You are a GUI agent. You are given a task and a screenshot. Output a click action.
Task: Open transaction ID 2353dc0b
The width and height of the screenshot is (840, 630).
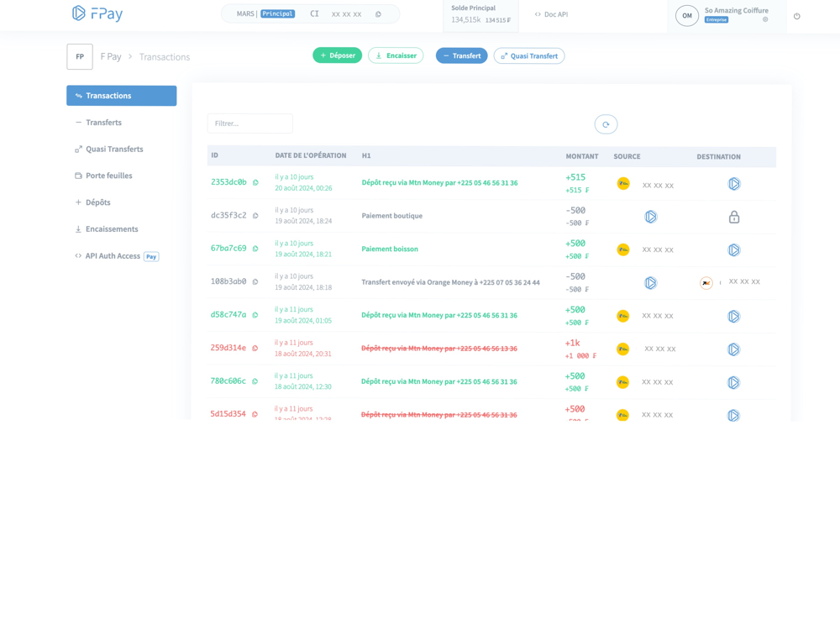pyautogui.click(x=228, y=182)
